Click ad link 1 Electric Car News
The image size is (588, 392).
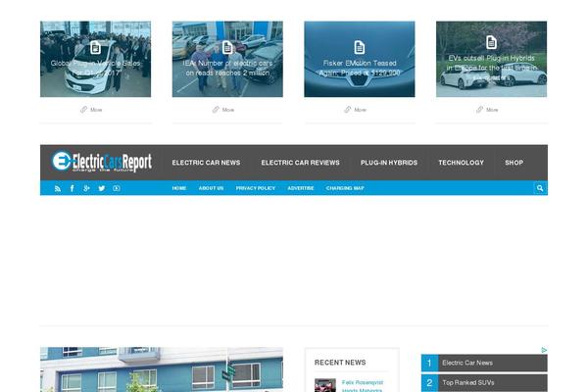click(484, 363)
